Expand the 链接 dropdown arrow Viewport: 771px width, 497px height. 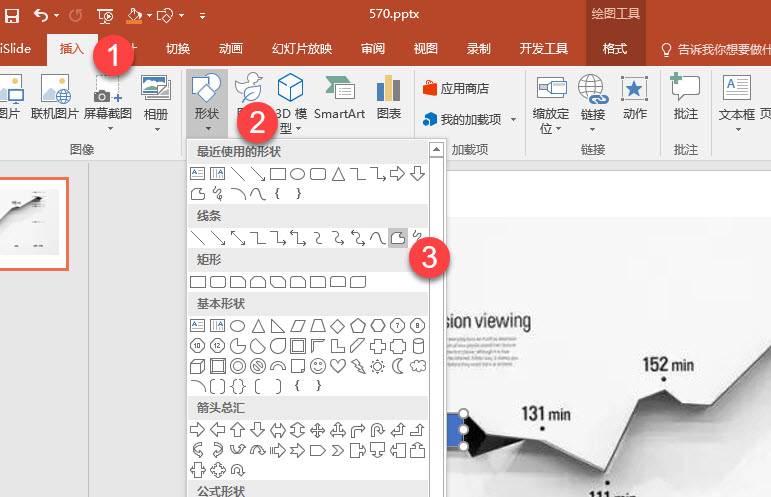(x=592, y=129)
